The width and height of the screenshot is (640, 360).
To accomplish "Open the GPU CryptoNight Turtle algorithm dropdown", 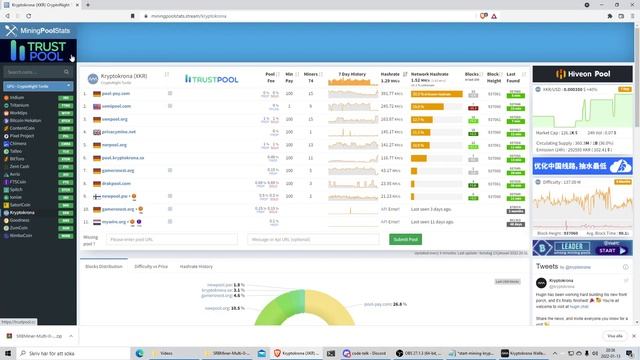I will [38, 86].
